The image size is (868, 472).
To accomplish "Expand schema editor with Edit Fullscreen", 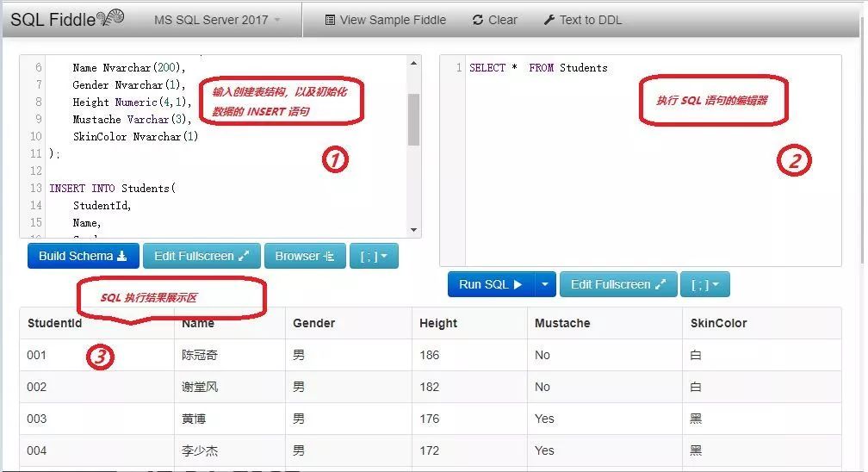I will (201, 256).
